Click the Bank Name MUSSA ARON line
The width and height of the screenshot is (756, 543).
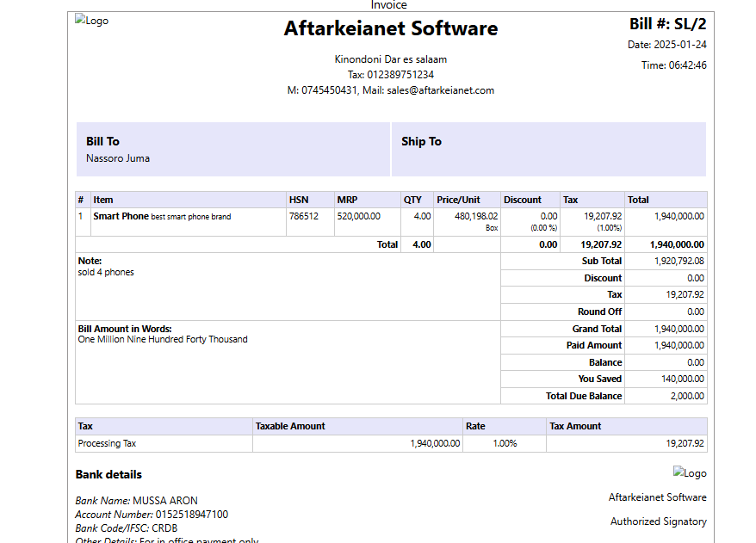coord(136,501)
